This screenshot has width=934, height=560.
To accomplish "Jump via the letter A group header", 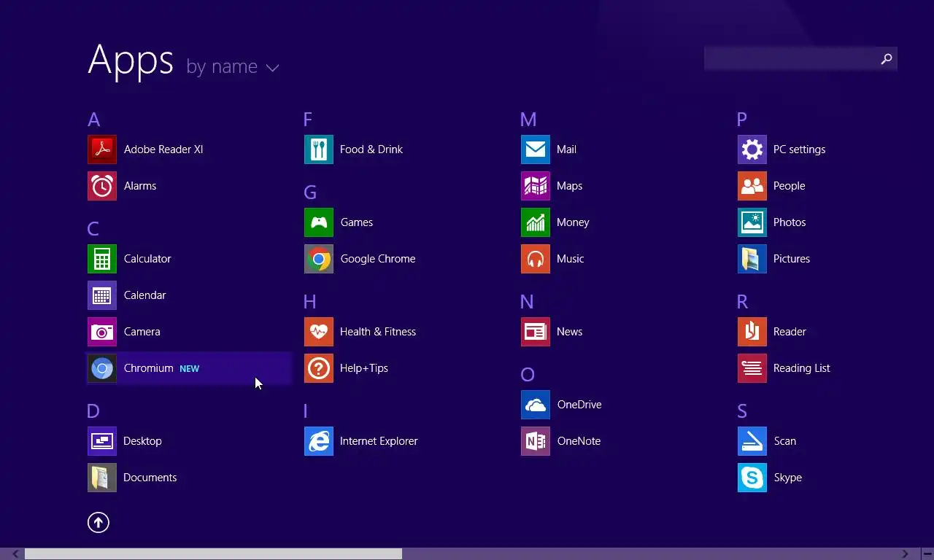I will (x=94, y=120).
